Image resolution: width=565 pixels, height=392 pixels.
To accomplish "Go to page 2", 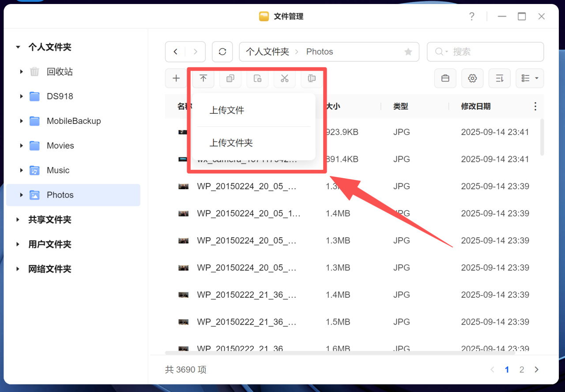I will [x=522, y=370].
